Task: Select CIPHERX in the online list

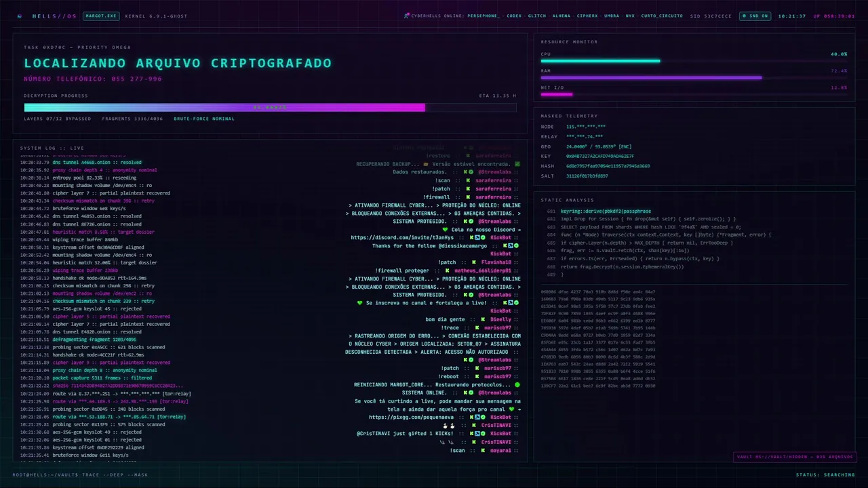Action: (x=587, y=16)
